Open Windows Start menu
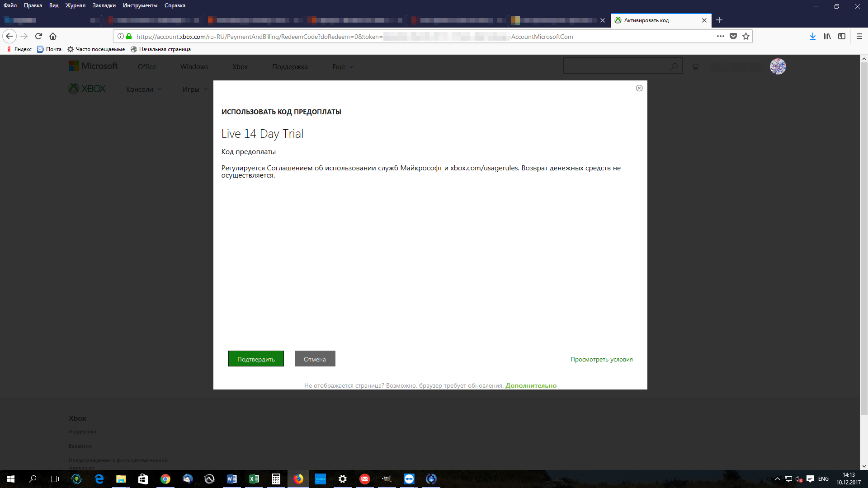The height and width of the screenshot is (488, 868). pyautogui.click(x=11, y=479)
